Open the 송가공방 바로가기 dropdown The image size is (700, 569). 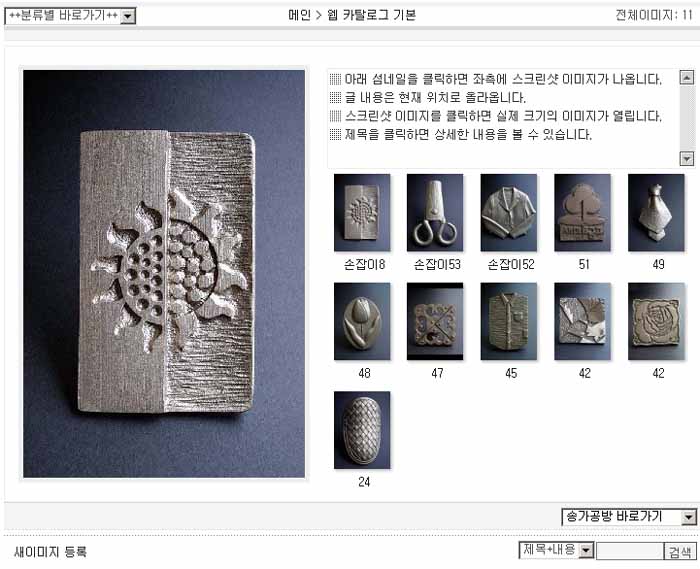pos(629,517)
